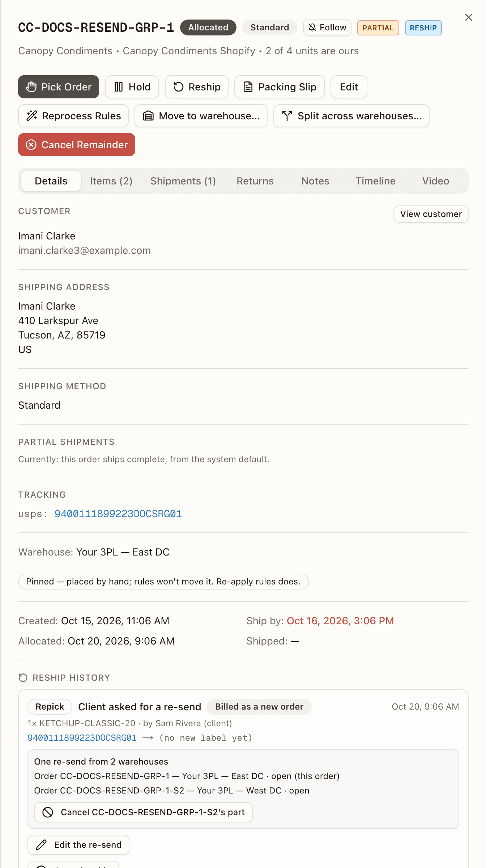Close the order detail panel

[469, 17]
